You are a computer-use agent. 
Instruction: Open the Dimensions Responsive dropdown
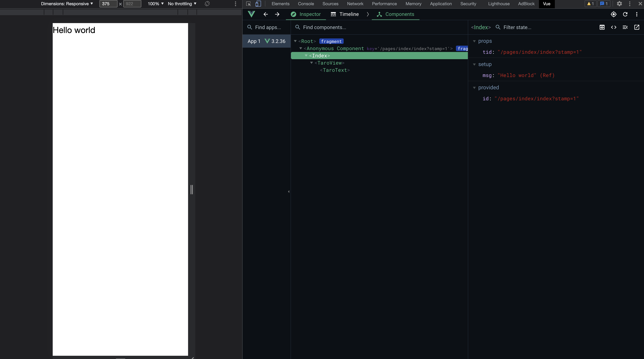click(66, 4)
